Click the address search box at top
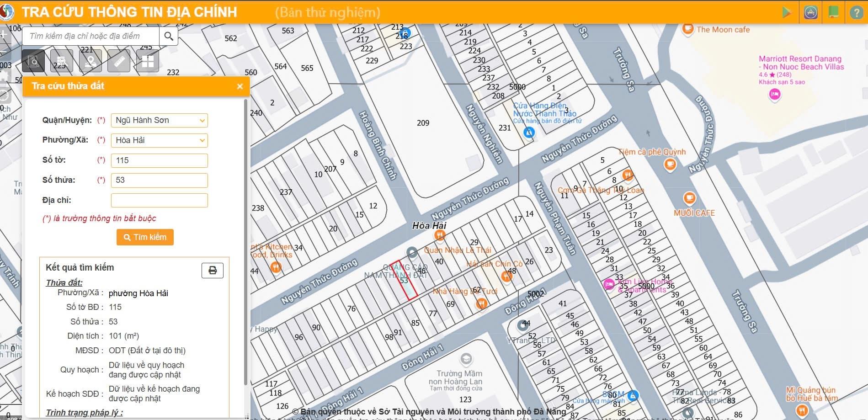Image resolution: width=868 pixels, height=420 pixels. click(x=91, y=36)
